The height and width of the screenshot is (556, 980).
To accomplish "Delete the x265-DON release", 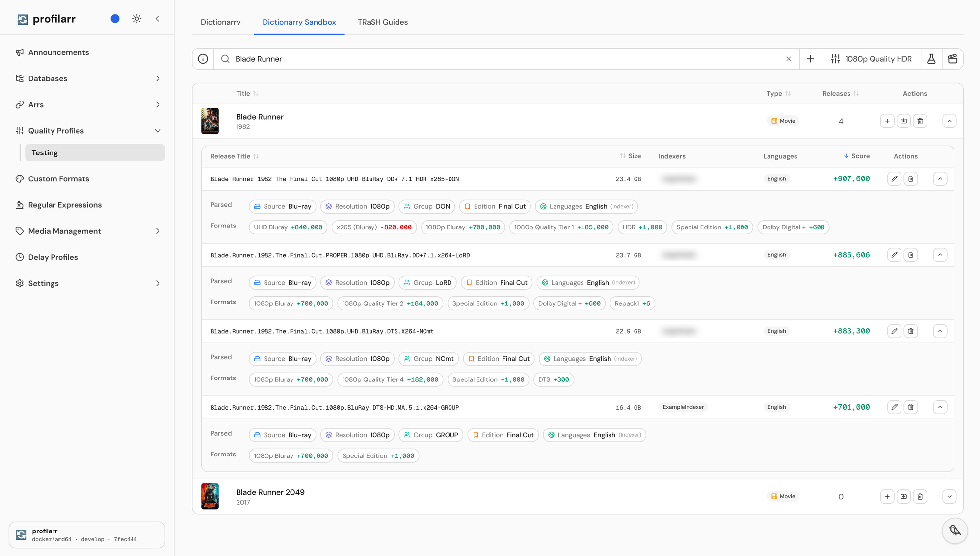I will click(911, 179).
